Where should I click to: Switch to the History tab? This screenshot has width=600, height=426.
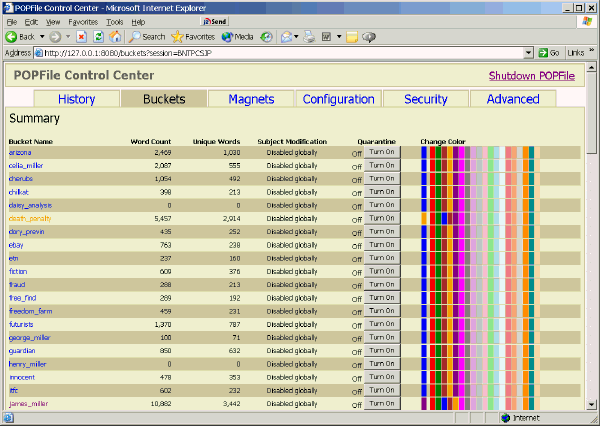click(x=77, y=99)
